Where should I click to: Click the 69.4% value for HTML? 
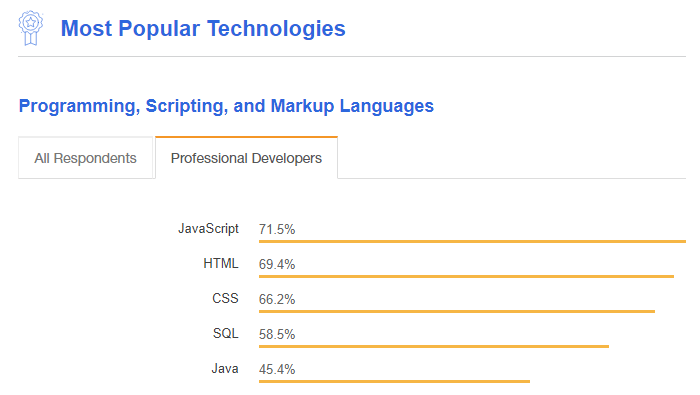click(277, 264)
